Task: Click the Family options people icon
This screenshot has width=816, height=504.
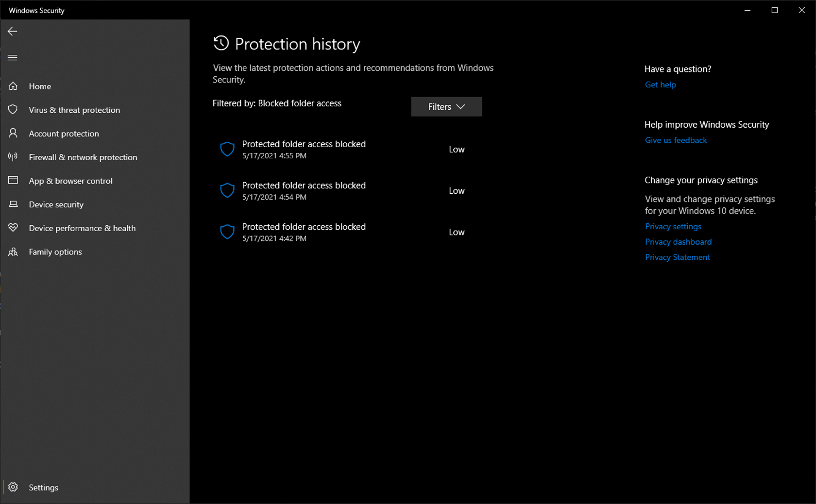Action: point(13,252)
